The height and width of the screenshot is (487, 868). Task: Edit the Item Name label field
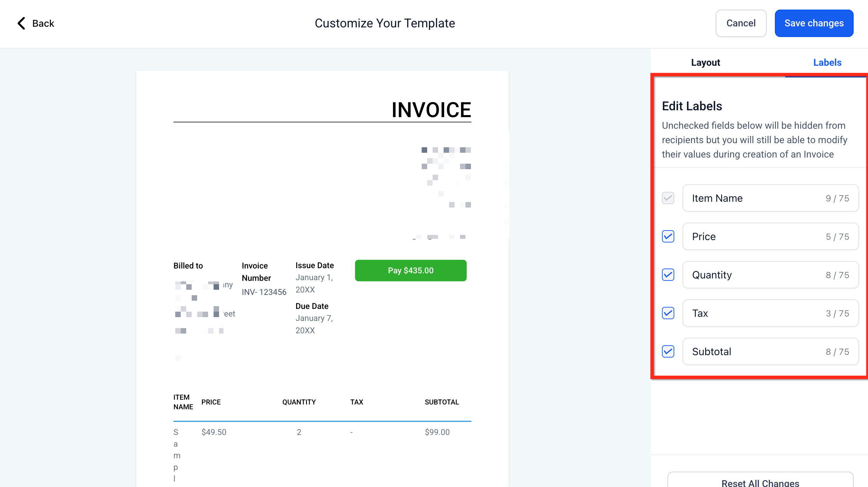[x=753, y=198]
